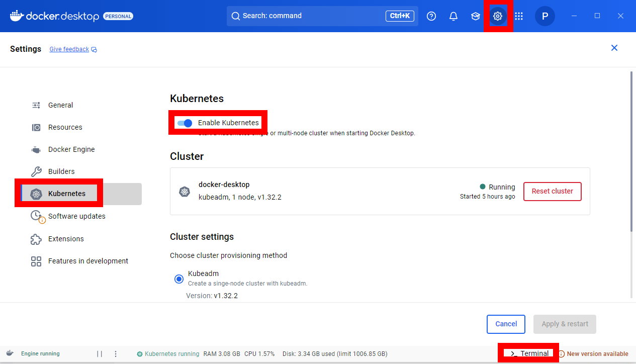
Task: Click the feedback icon beside Give feedback
Action: pyautogui.click(x=94, y=50)
